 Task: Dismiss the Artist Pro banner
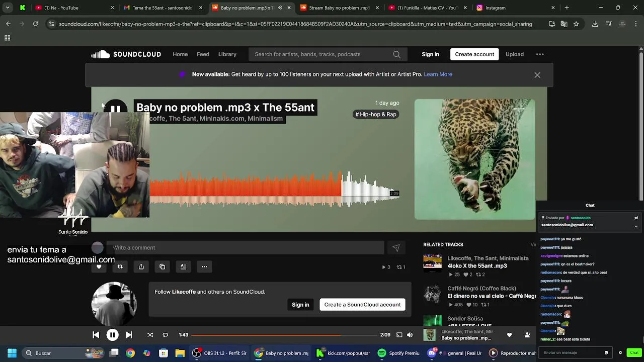point(537,75)
